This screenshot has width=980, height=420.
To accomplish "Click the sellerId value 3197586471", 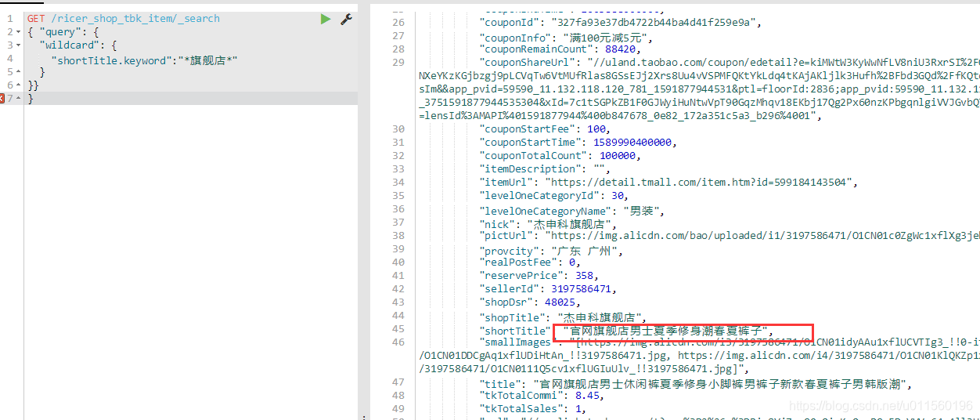I will pos(582,289).
